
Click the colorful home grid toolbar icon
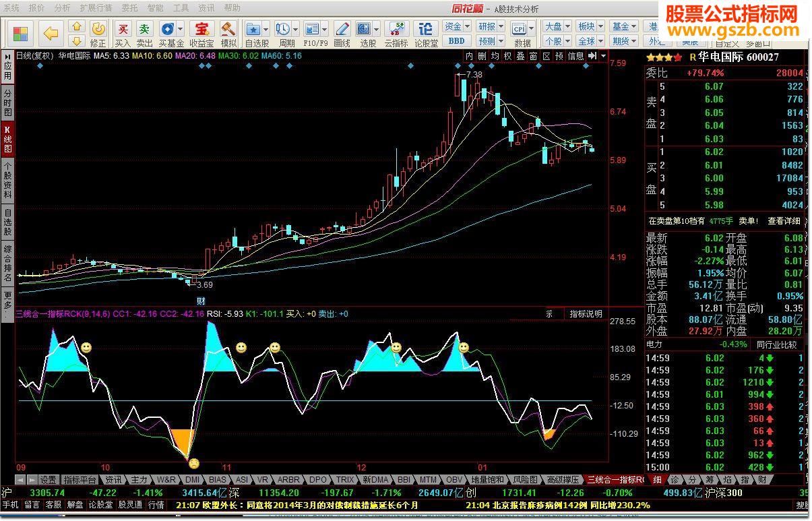click(x=21, y=34)
